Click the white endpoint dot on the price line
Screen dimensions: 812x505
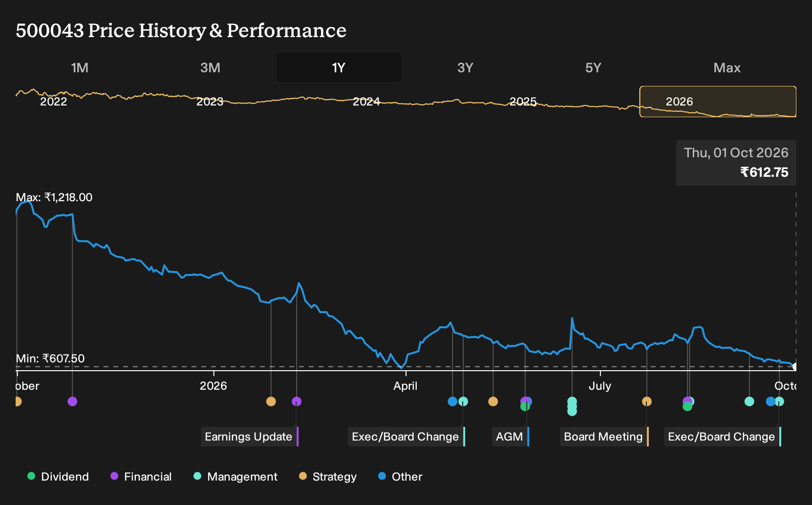pos(795,367)
